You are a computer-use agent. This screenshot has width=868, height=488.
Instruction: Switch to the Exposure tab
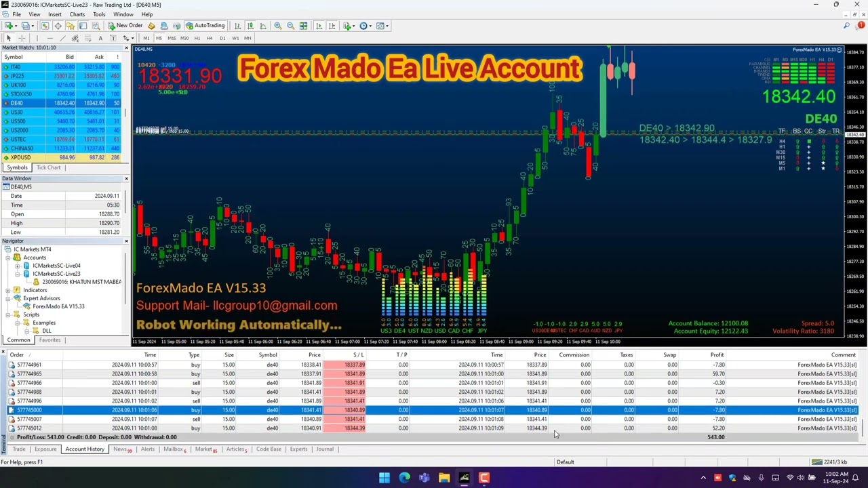(45, 449)
